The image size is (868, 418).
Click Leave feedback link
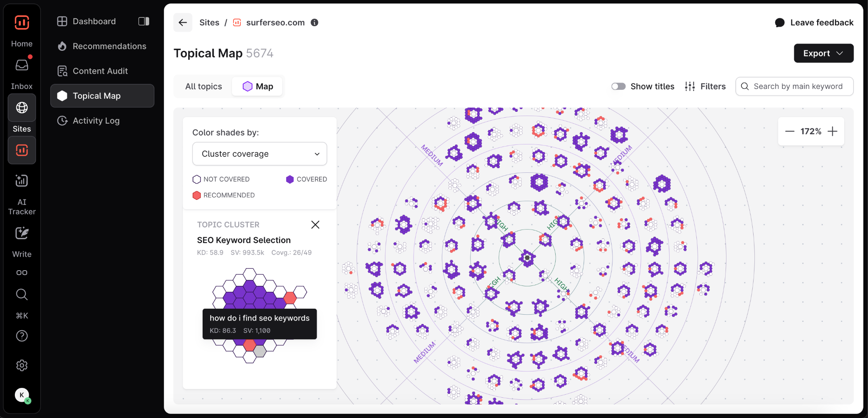coord(814,22)
